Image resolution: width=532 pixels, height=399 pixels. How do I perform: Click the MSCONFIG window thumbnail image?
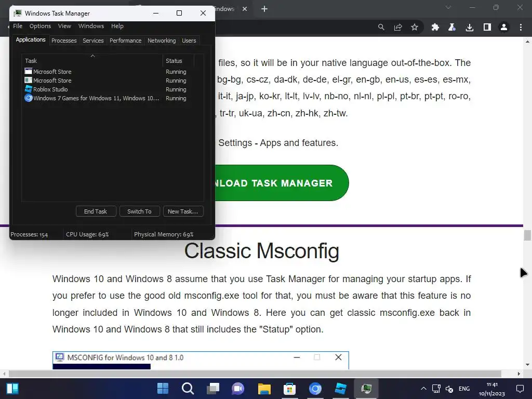(201, 361)
